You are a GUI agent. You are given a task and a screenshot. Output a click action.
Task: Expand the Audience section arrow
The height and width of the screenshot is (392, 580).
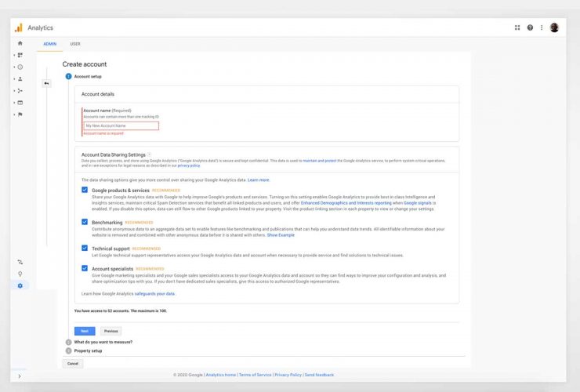[x=14, y=79]
